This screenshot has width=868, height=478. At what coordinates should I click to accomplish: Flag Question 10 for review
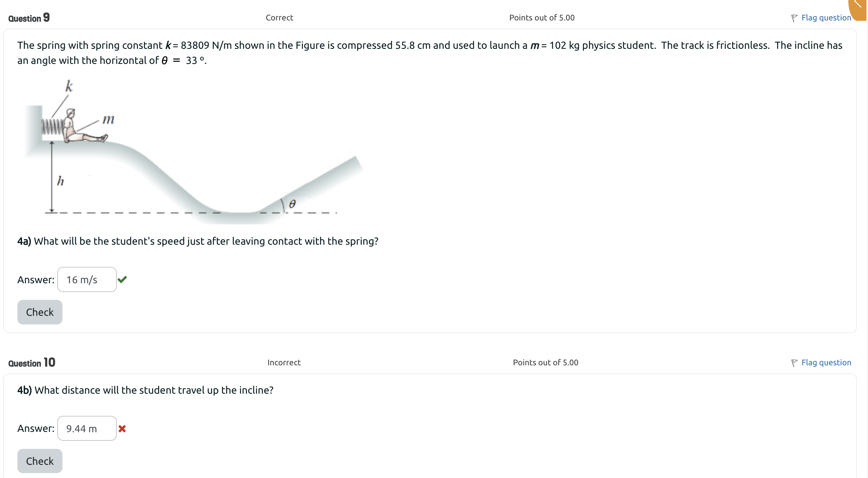[x=827, y=362]
